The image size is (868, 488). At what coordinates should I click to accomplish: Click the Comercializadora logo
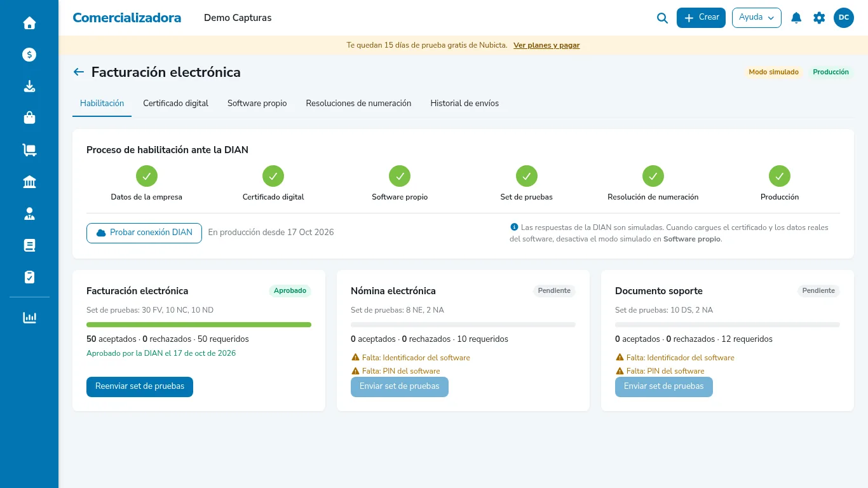127,18
